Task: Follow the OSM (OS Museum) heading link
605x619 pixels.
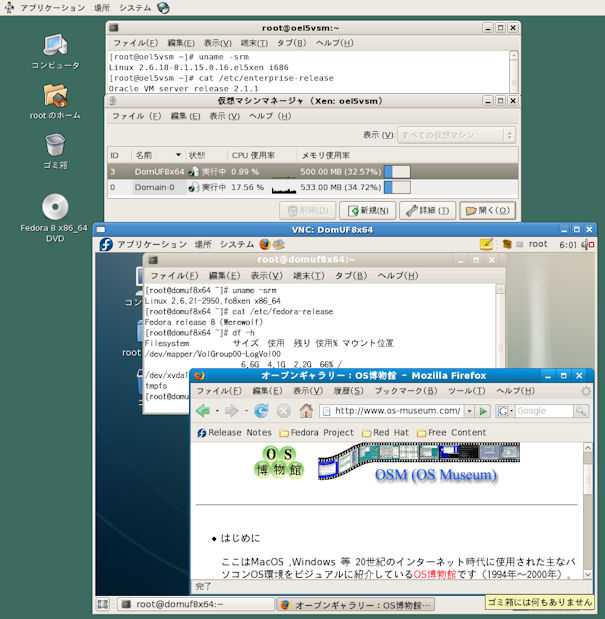Action: click(x=436, y=475)
